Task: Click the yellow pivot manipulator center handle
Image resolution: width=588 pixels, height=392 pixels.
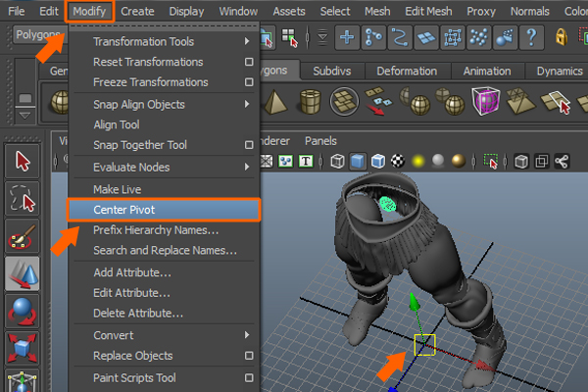Action: 424,344
